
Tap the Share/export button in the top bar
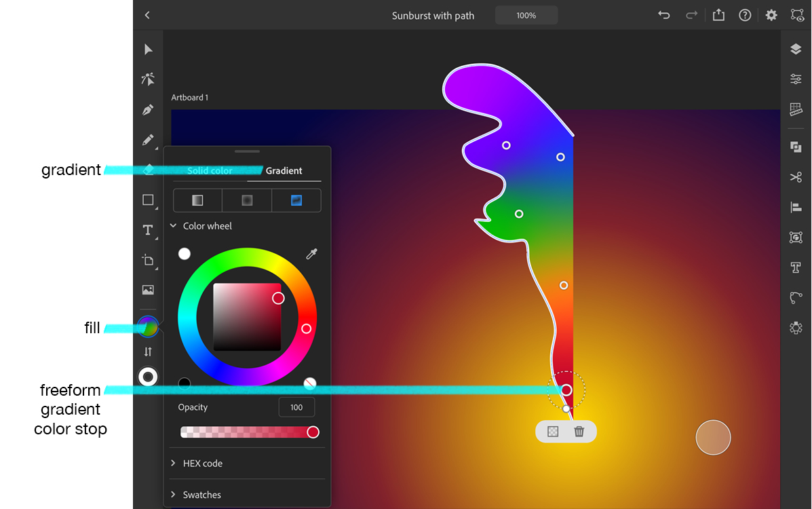pyautogui.click(x=718, y=15)
